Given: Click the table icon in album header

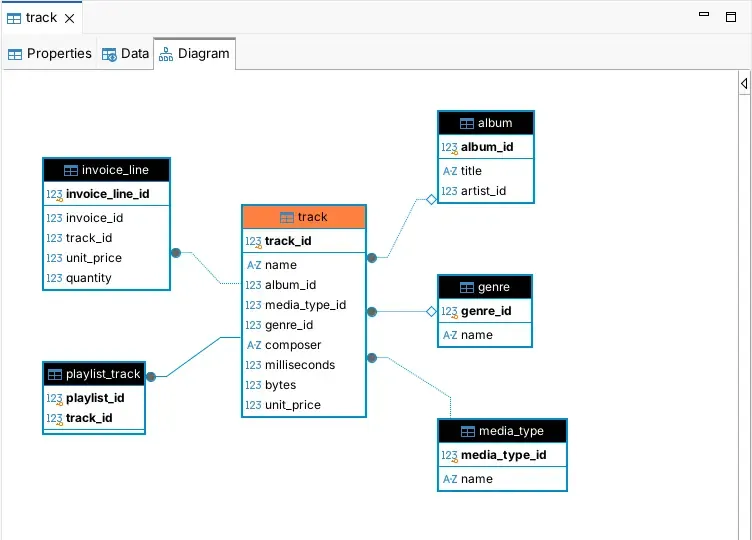Looking at the screenshot, I should (x=467, y=124).
